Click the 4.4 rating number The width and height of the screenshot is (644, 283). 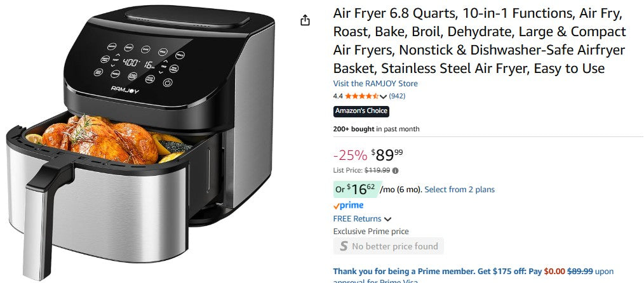point(338,96)
